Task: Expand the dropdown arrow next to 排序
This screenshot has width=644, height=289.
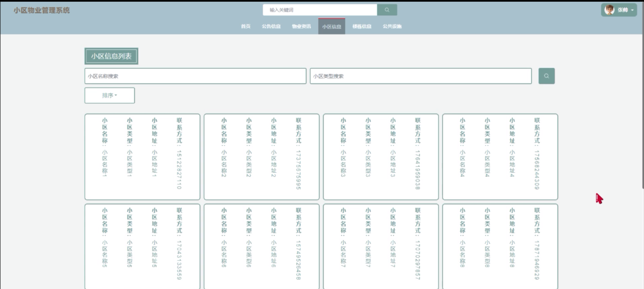Action: (x=116, y=95)
